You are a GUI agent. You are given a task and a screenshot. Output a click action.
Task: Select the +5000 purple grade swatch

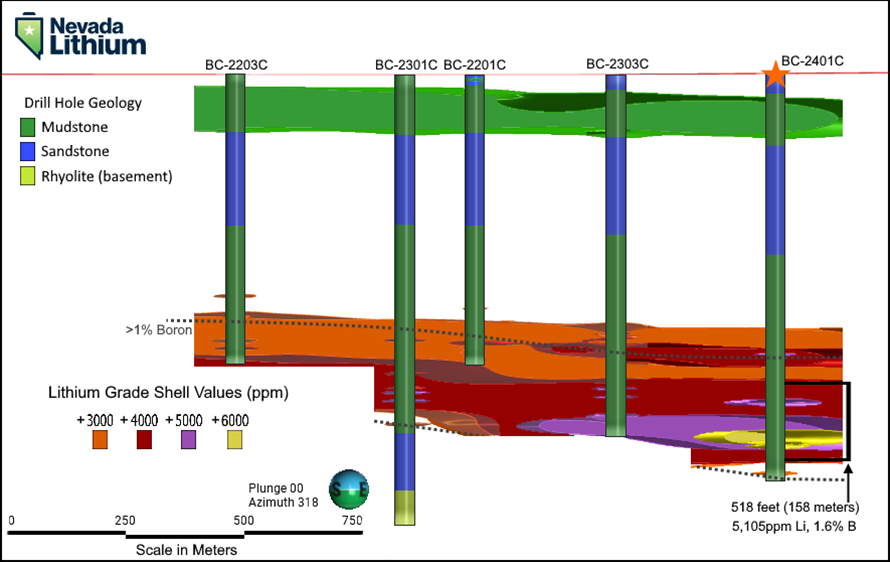(188, 439)
